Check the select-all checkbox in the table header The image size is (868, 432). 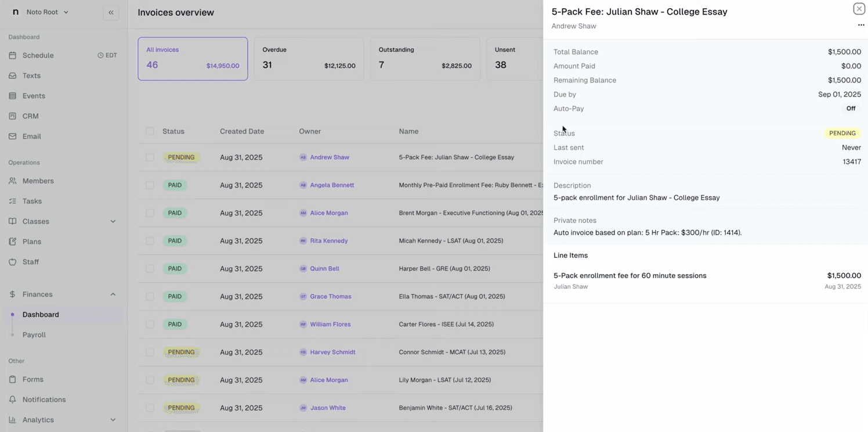150,131
